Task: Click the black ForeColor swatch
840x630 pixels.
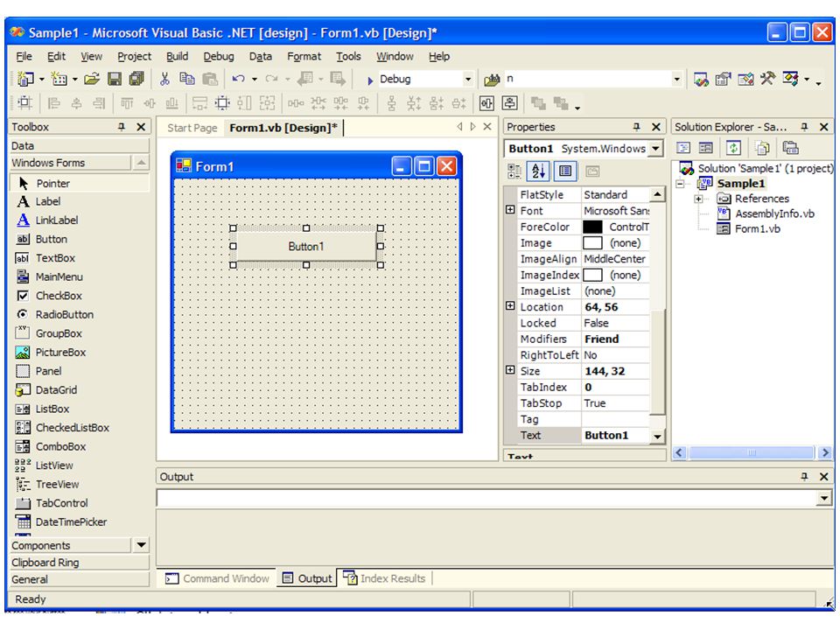Action: [592, 227]
